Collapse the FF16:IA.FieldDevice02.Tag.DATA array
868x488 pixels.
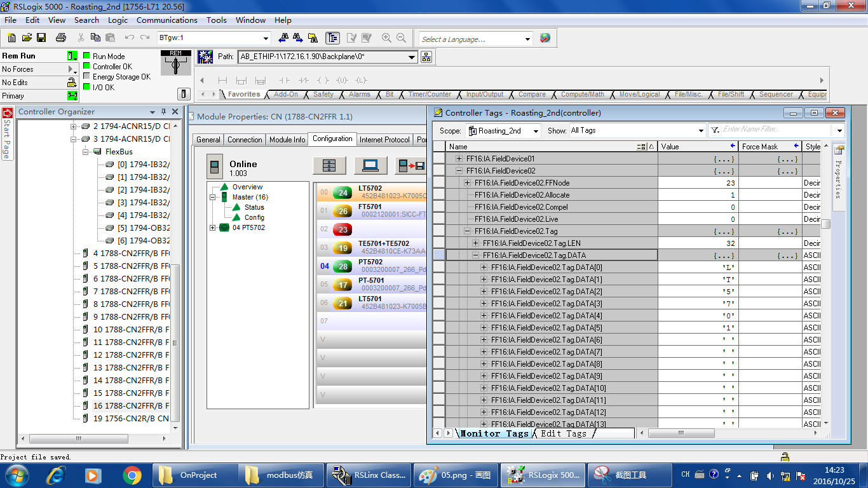click(475, 255)
